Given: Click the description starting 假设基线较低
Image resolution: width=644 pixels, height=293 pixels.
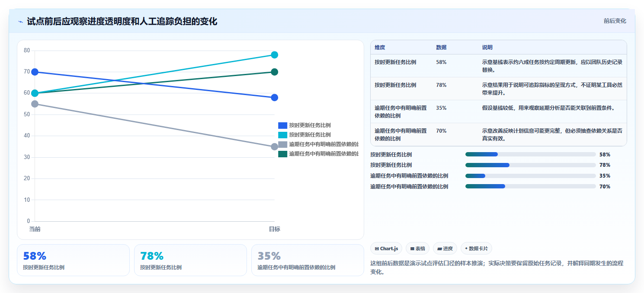Looking at the screenshot, I should coord(548,108).
